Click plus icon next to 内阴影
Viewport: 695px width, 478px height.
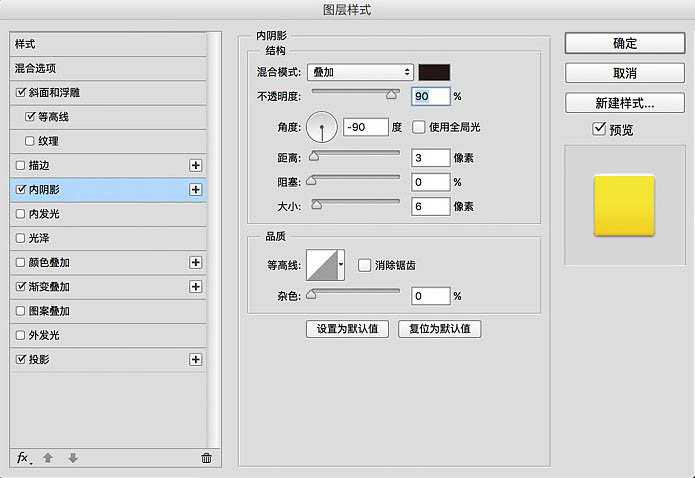coord(196,189)
